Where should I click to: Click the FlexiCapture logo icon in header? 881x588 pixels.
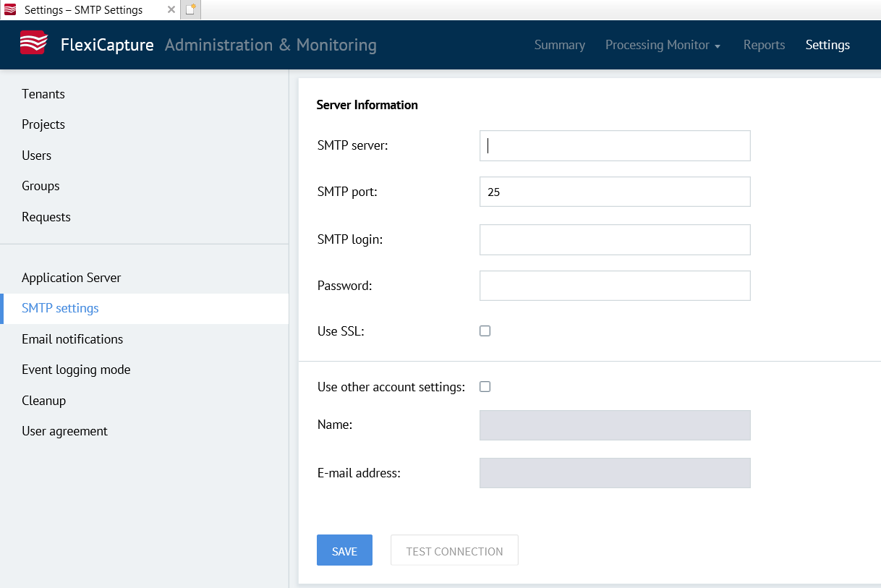click(34, 44)
